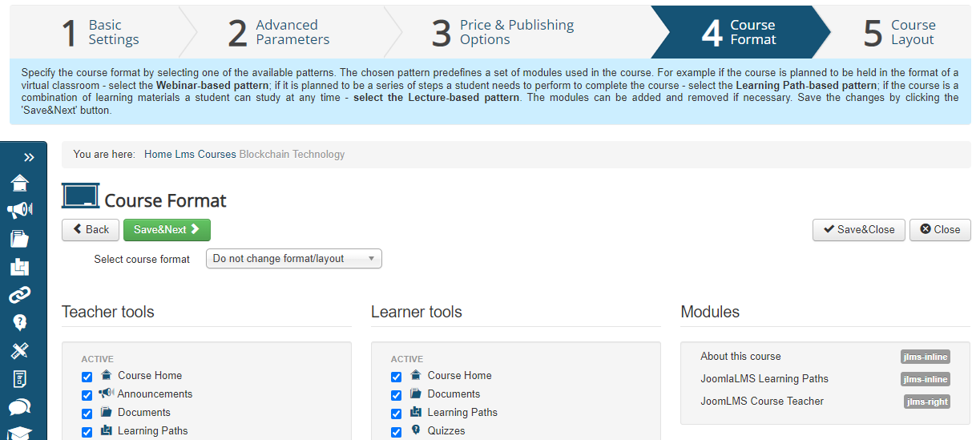Open the Quizzes icon in left sidebar
Viewport: 980px width, 440px height.
[x=19, y=322]
